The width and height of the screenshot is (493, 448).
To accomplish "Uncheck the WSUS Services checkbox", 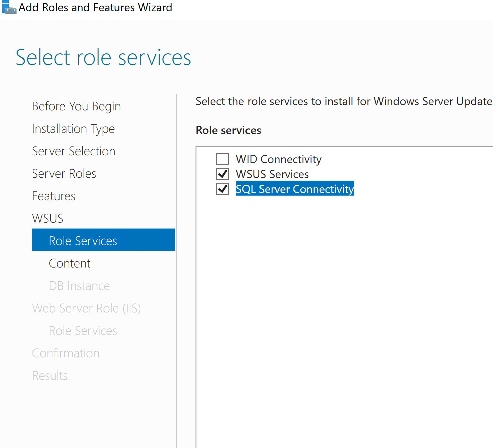I will 223,174.
